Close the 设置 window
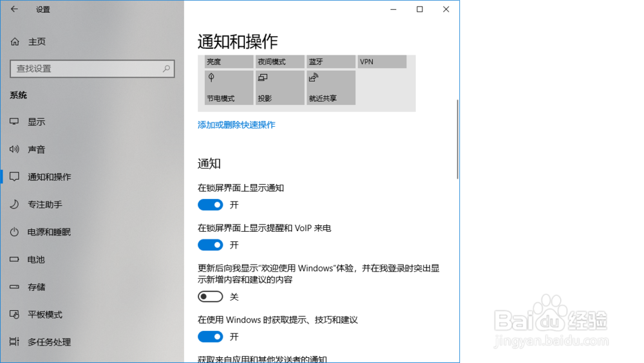The image size is (644, 363). (x=446, y=9)
